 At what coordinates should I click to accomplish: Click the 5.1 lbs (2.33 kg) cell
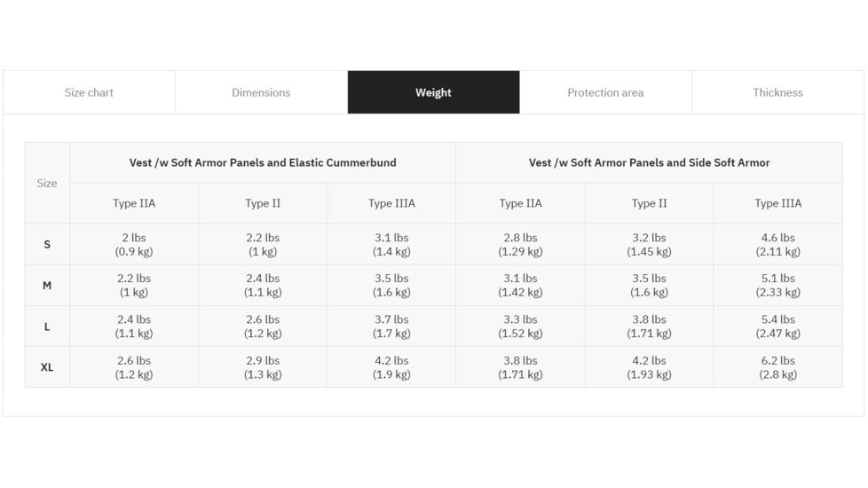[x=777, y=285]
